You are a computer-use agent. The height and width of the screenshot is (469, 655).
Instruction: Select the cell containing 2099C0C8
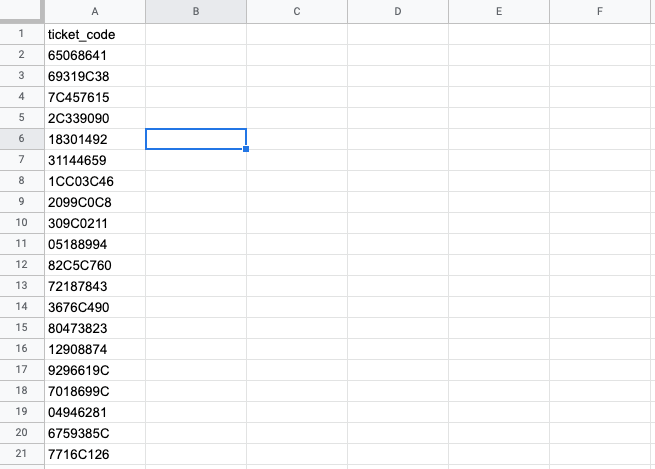[x=95, y=202]
